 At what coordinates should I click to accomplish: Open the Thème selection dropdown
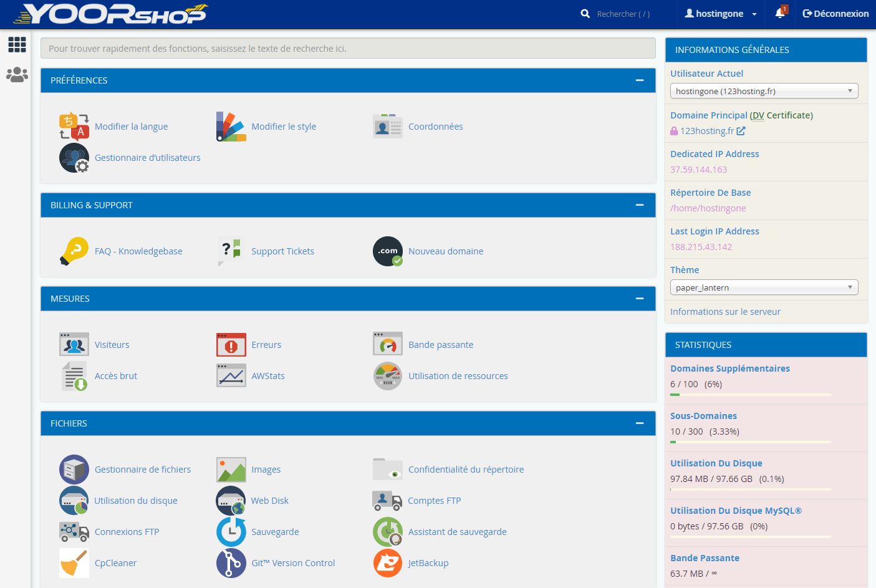point(764,287)
